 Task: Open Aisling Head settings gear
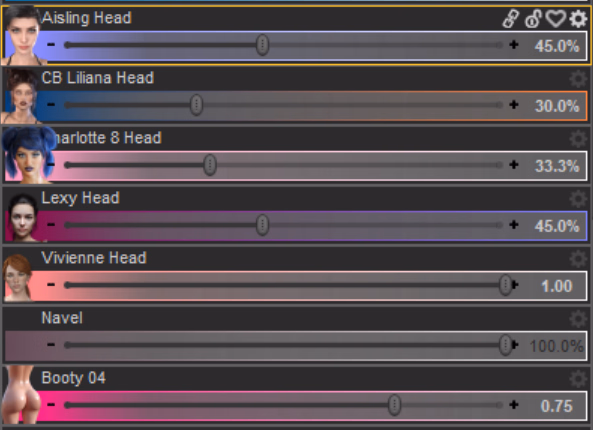(578, 18)
